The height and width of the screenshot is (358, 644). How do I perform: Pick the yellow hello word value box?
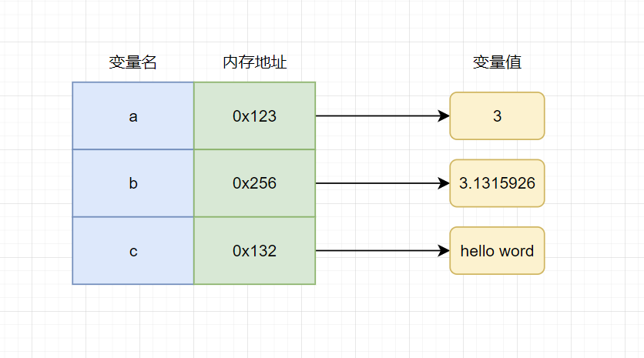click(x=497, y=251)
